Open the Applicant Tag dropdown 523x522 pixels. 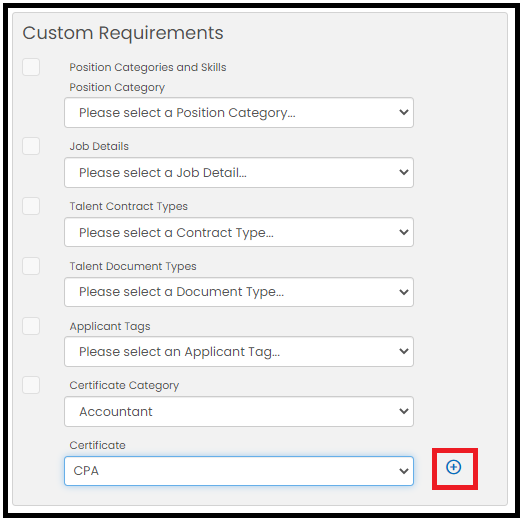239,352
